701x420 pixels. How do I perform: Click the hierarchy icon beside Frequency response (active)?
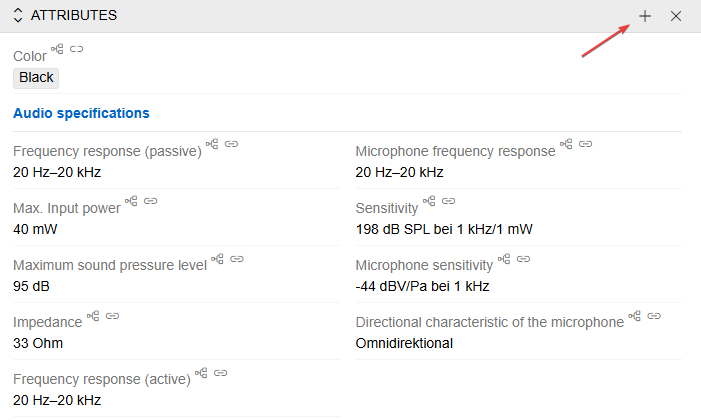(201, 373)
